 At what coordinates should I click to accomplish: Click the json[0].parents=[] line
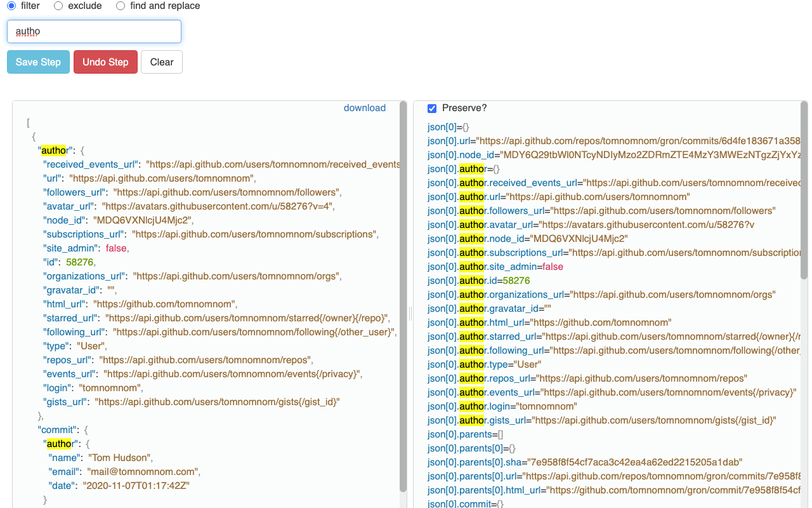[465, 434]
